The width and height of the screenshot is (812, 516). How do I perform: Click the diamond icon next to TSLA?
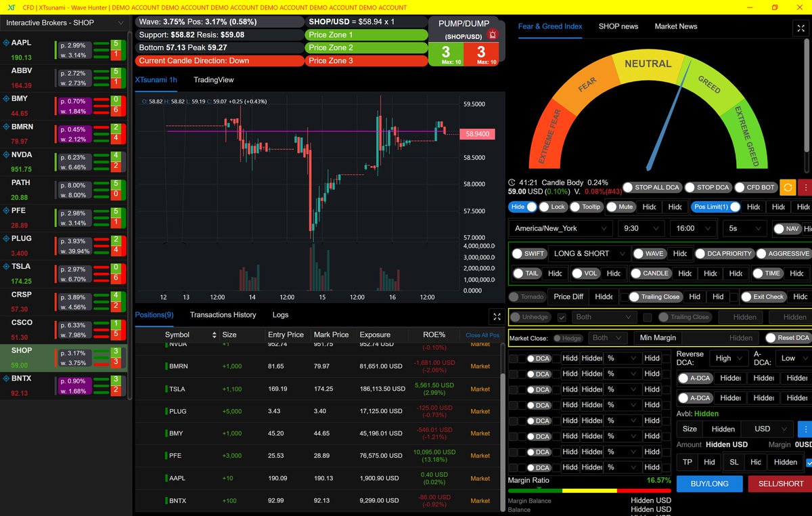7,267
